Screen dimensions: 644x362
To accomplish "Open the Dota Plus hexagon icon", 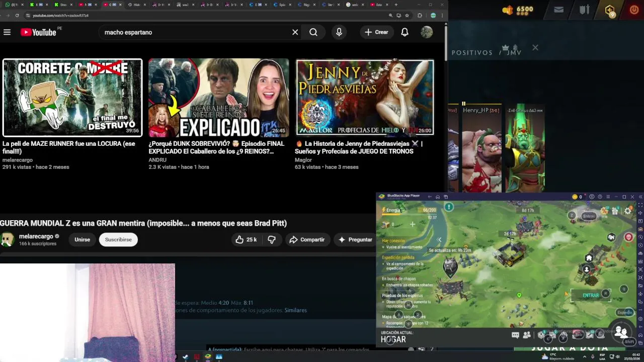I will coord(610,10).
